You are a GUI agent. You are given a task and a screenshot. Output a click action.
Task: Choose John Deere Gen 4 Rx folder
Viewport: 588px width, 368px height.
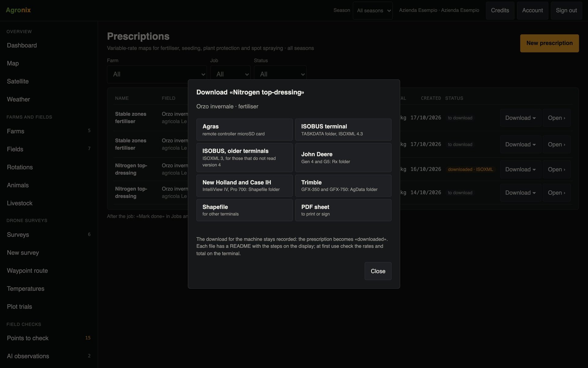pos(343,158)
